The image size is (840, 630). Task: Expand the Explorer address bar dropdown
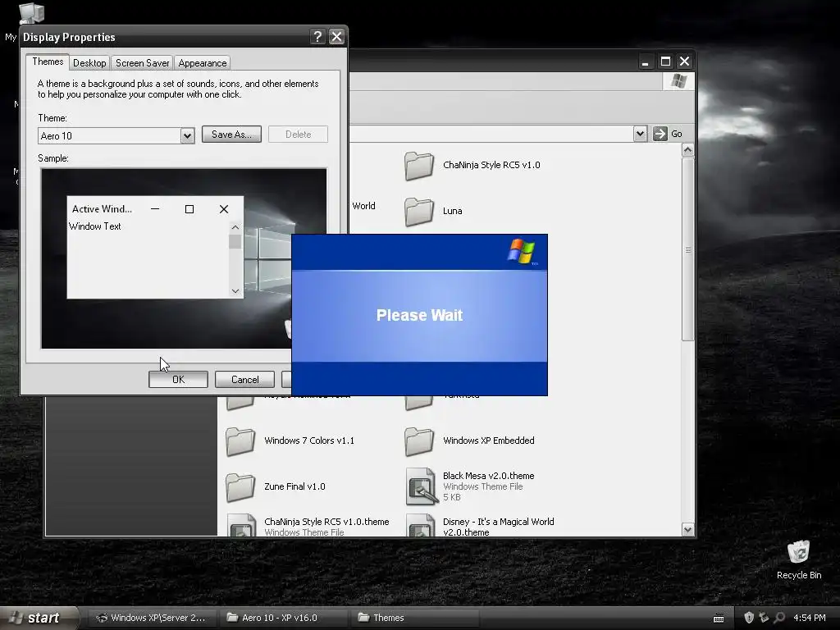coord(640,134)
